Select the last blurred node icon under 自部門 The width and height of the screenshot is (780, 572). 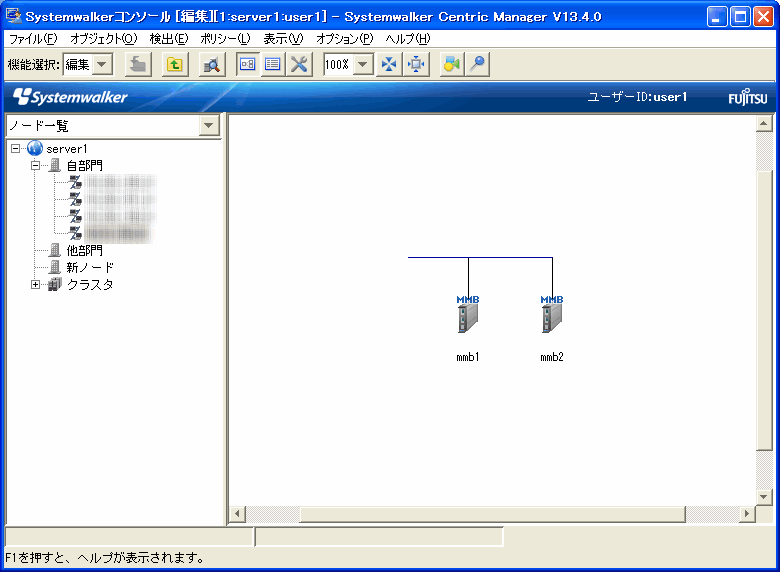click(75, 233)
